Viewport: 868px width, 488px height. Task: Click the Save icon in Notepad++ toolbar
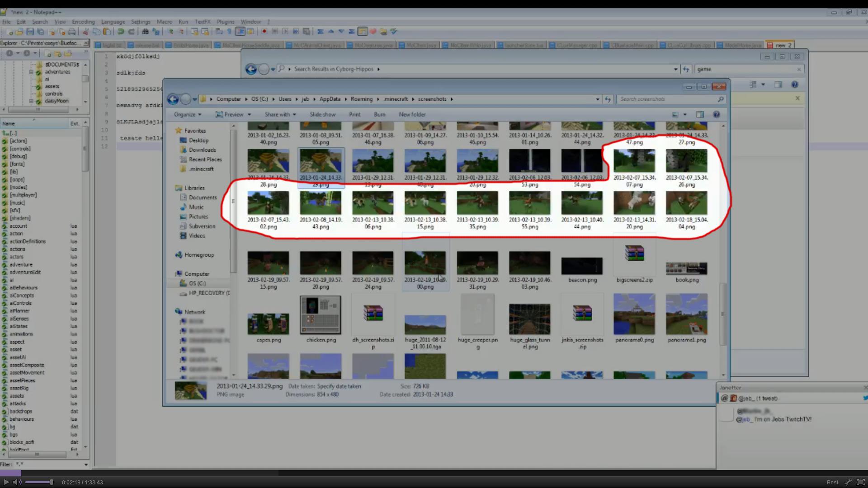pos(30,32)
